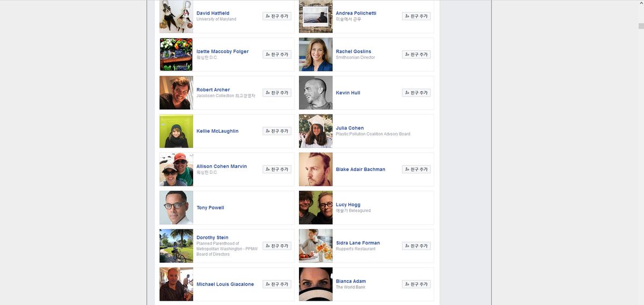Add David Hatfield as friend
This screenshot has height=305, width=644.
tap(277, 16)
